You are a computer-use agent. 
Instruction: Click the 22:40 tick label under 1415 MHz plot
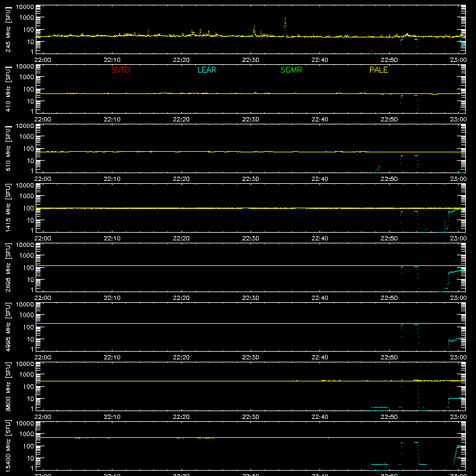320,239
